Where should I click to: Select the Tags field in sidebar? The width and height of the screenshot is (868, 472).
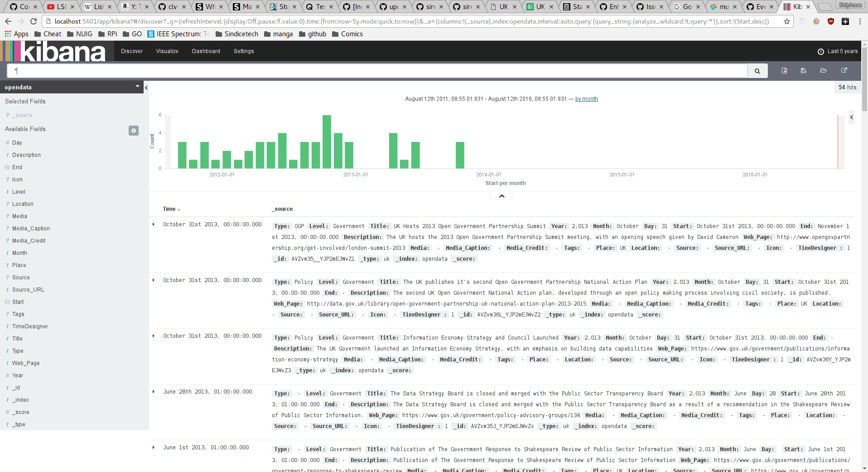point(18,314)
